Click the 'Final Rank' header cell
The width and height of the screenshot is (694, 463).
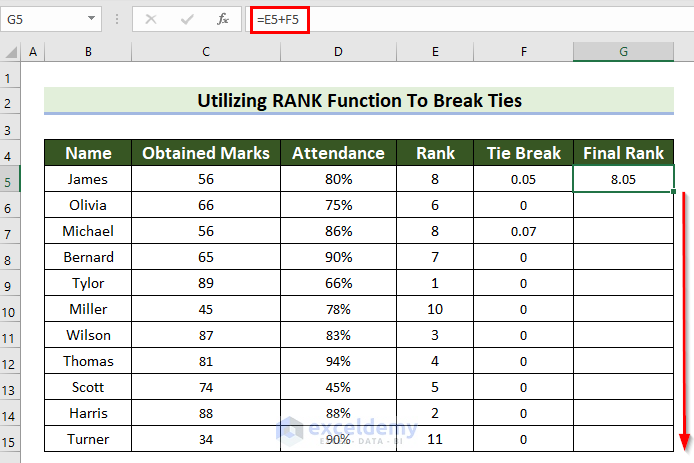click(624, 153)
